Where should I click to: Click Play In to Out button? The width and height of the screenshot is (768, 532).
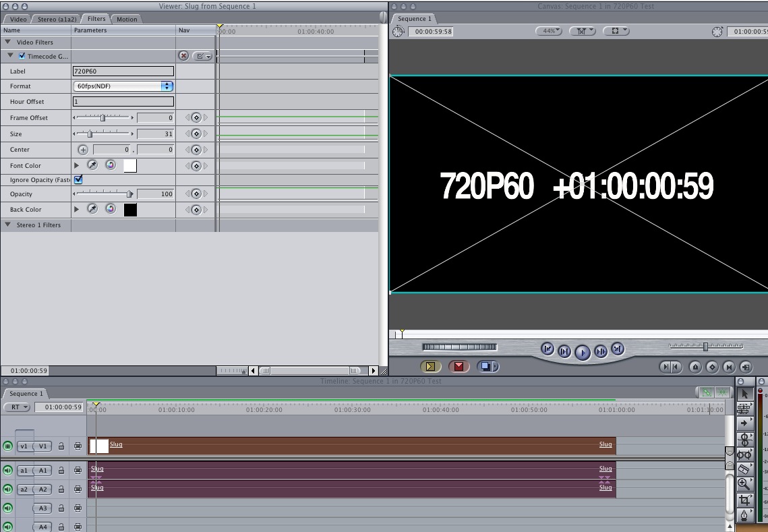564,351
